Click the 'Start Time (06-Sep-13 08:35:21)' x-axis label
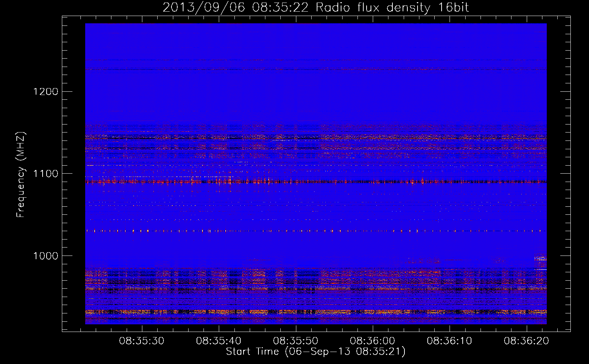Screen dimensions: 589x364 [316, 352]
